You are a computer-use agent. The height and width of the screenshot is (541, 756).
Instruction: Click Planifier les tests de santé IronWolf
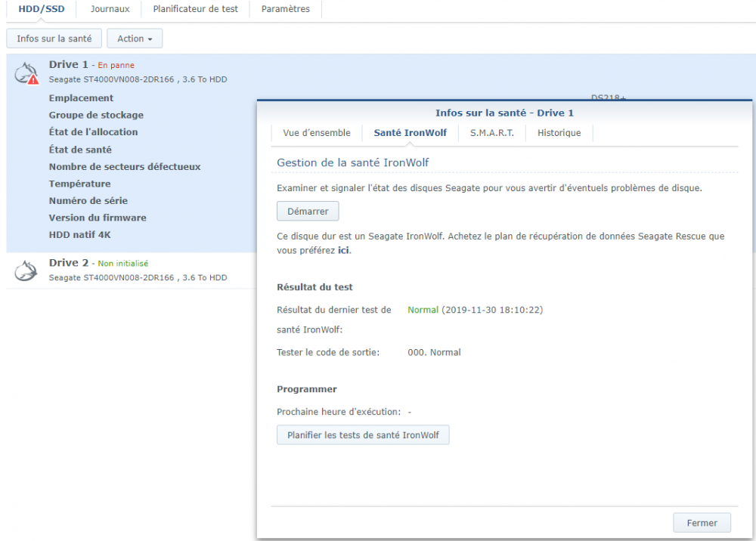363,435
